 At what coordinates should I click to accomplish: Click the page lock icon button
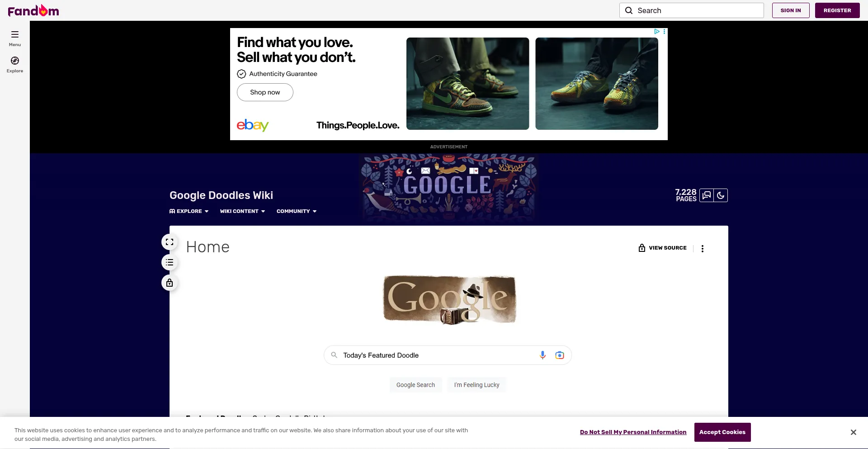coord(170,283)
